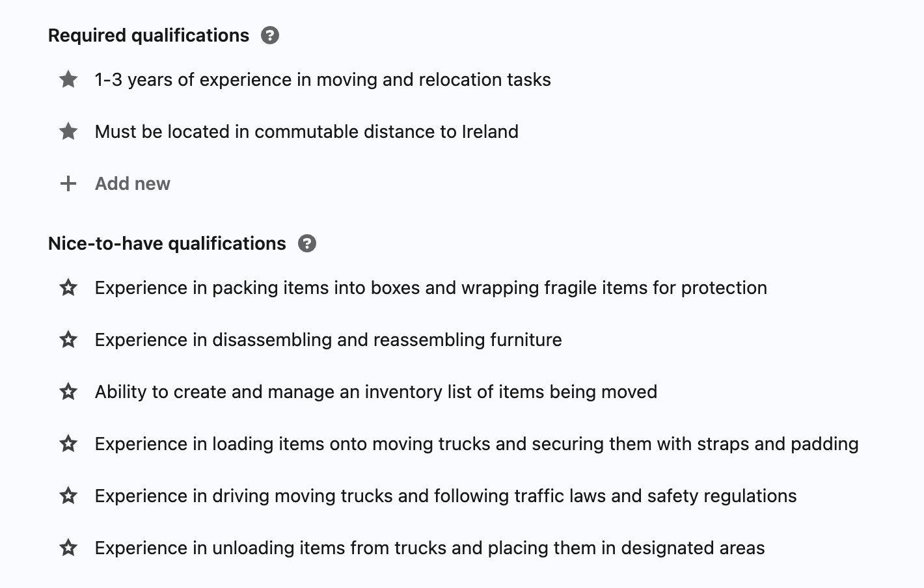Edit the unloading into designated areas text
The width and height of the screenshot is (924, 588).
(429, 548)
